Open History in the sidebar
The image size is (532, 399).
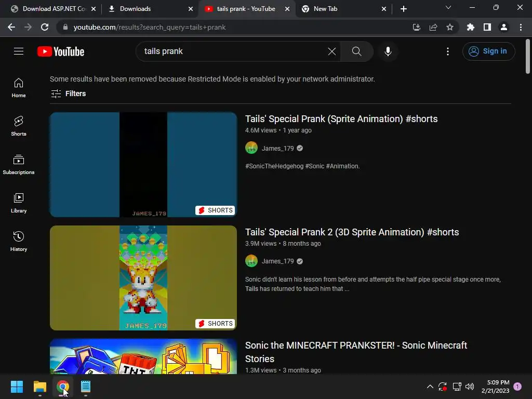(x=19, y=241)
